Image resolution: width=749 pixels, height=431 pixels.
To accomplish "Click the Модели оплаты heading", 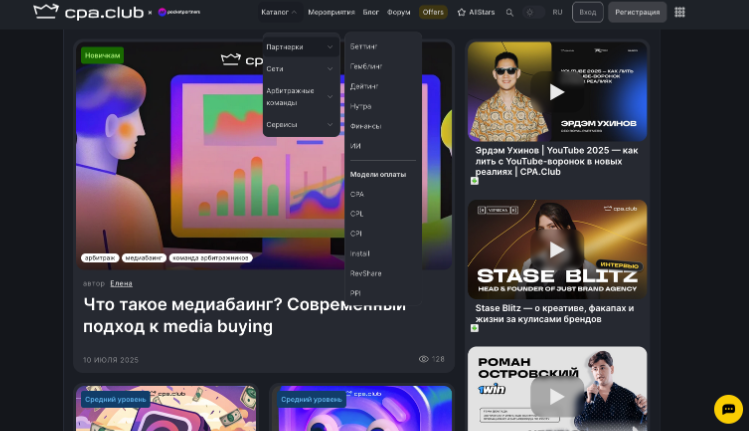I will click(378, 174).
